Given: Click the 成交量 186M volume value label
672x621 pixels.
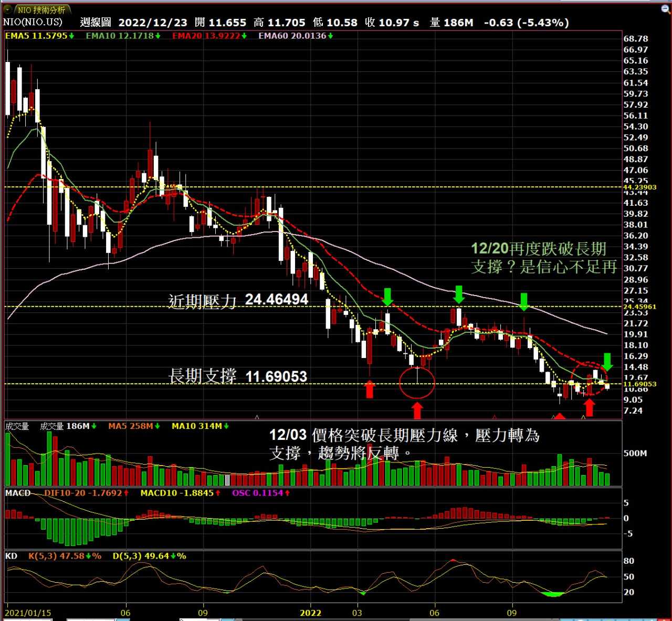Looking at the screenshot, I should [x=68, y=426].
